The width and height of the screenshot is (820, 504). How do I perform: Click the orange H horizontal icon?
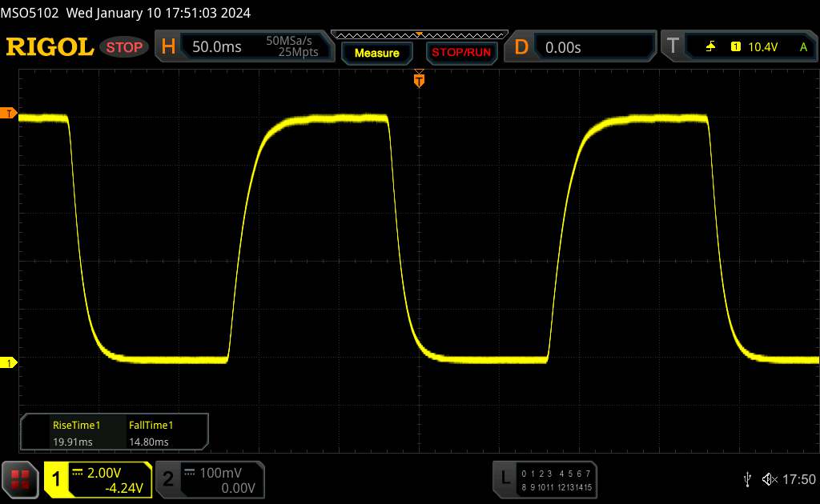coord(168,47)
